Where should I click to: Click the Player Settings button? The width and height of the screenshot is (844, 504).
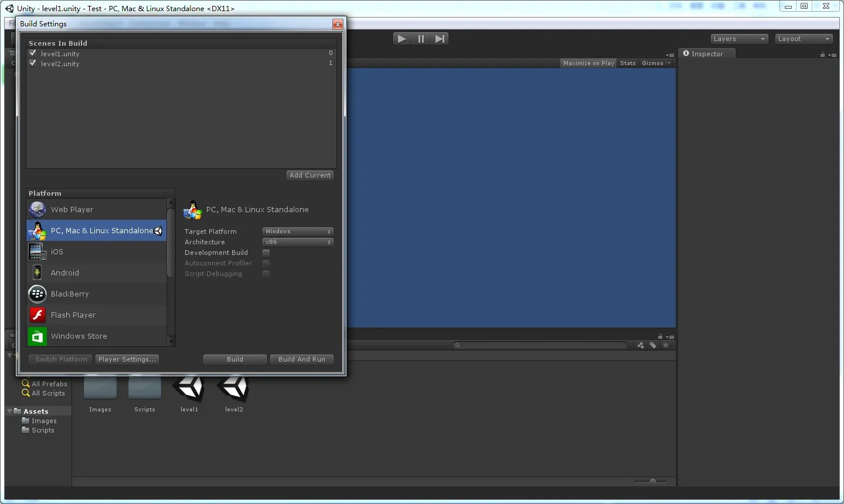click(127, 359)
